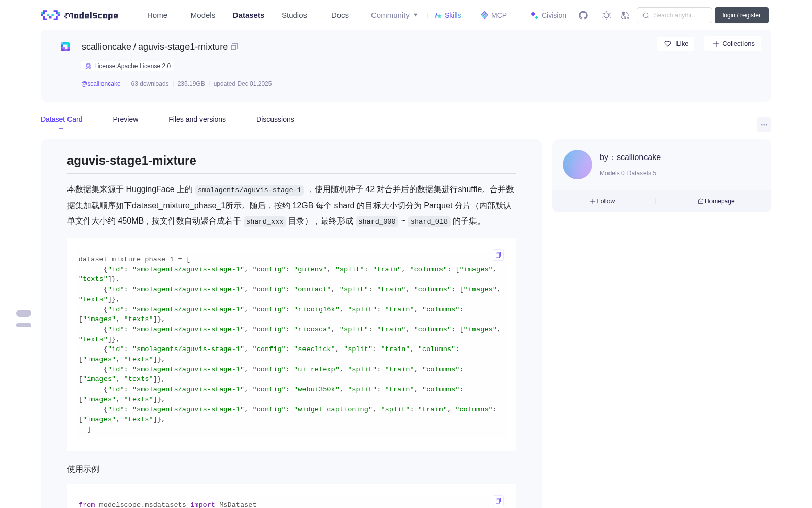Open the Skills link
The image size is (812, 508).
[448, 15]
